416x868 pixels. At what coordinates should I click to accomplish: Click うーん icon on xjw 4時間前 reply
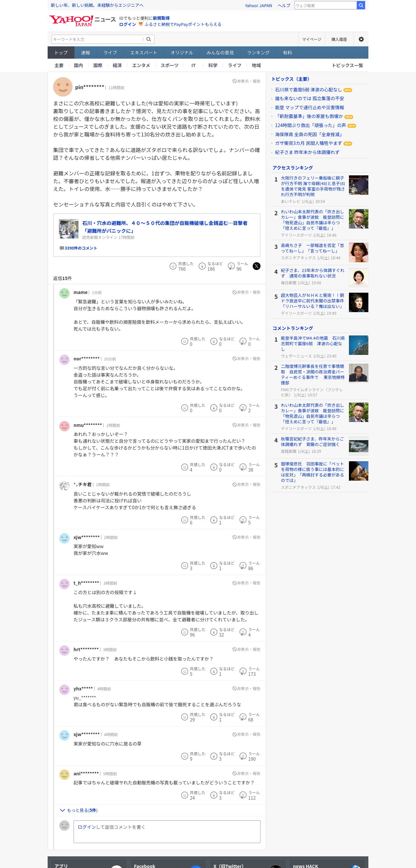pos(243,756)
